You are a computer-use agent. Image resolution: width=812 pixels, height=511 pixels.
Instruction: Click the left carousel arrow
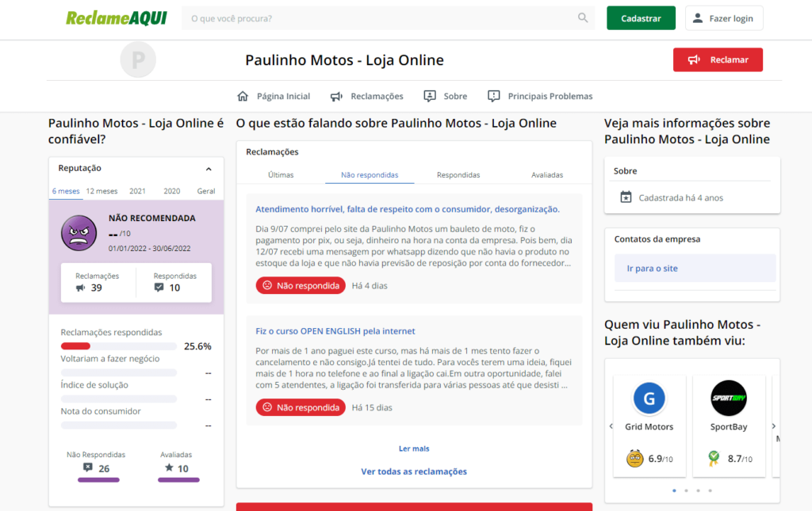[x=611, y=425]
